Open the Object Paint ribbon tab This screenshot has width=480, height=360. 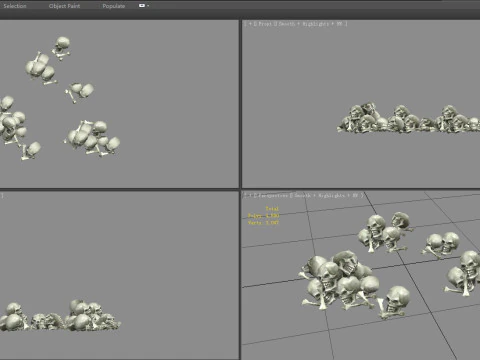pyautogui.click(x=64, y=6)
